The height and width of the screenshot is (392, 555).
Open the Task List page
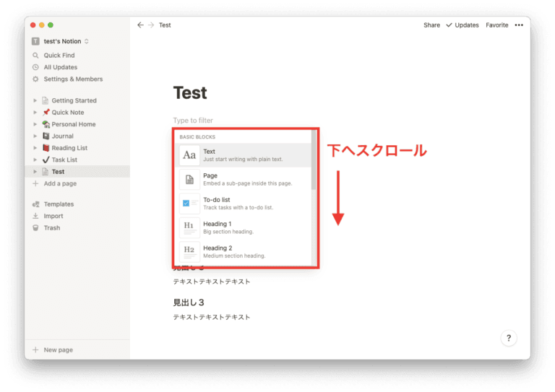[64, 160]
